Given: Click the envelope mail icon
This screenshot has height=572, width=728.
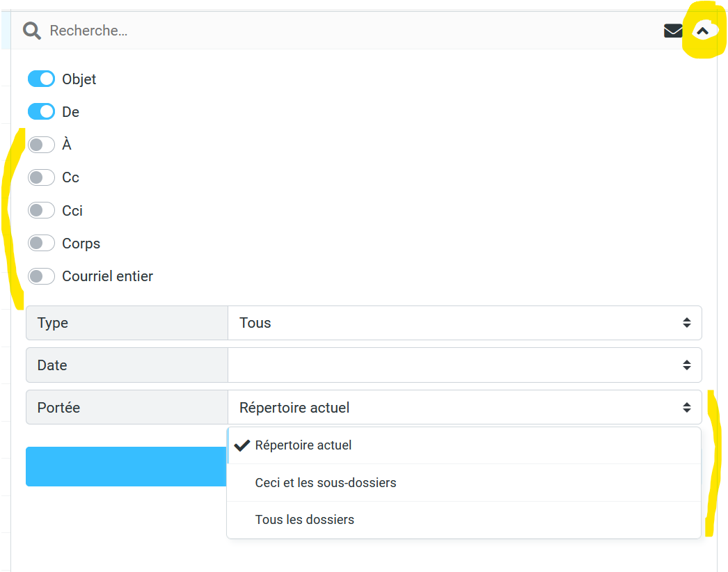Looking at the screenshot, I should coord(673,31).
